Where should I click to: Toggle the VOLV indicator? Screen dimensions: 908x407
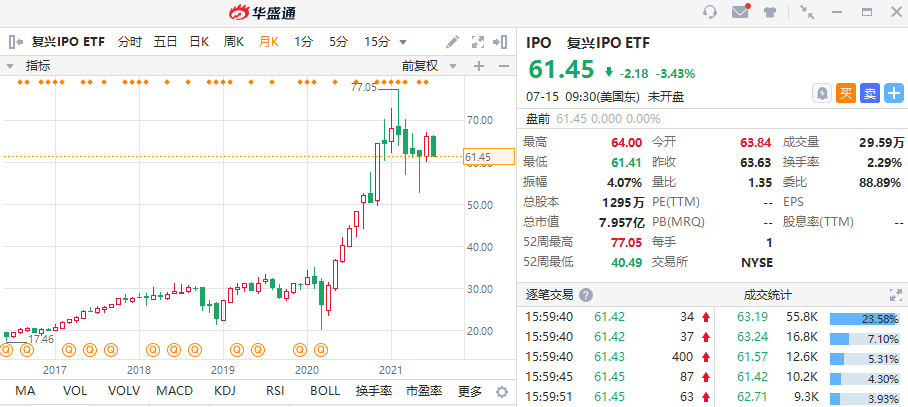click(x=125, y=391)
